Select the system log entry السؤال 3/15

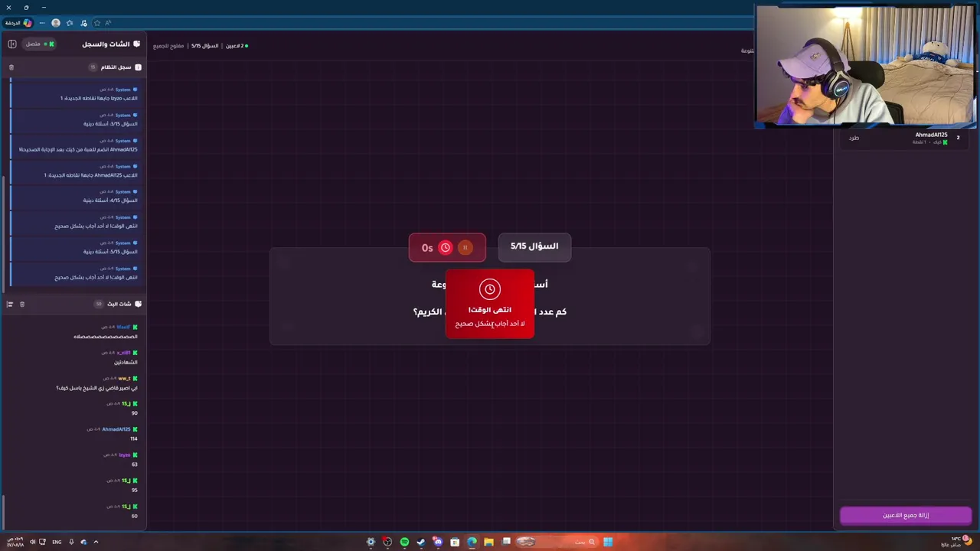tap(75, 119)
